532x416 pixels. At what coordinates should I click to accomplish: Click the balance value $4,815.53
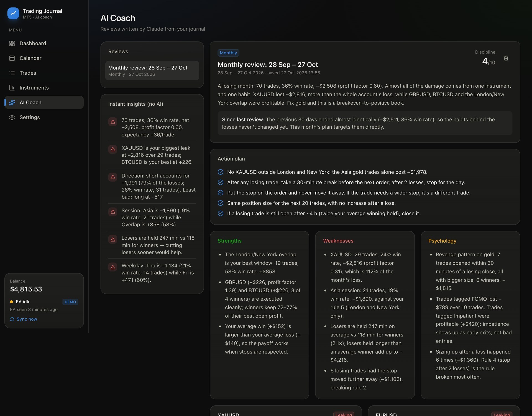26,289
